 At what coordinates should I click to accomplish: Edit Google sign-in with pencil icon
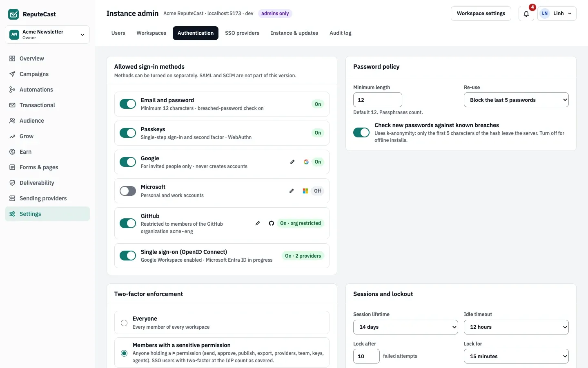292,162
